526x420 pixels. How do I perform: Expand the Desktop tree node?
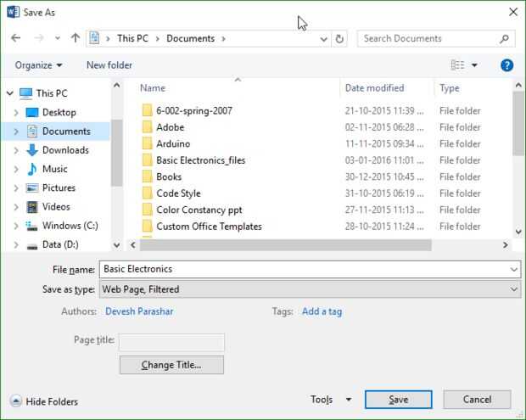tap(15, 113)
